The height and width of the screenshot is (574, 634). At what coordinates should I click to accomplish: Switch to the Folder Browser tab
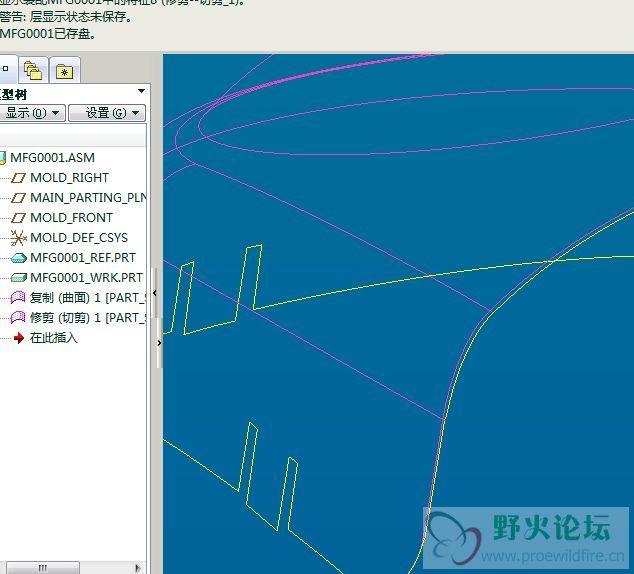pyautogui.click(x=33, y=71)
